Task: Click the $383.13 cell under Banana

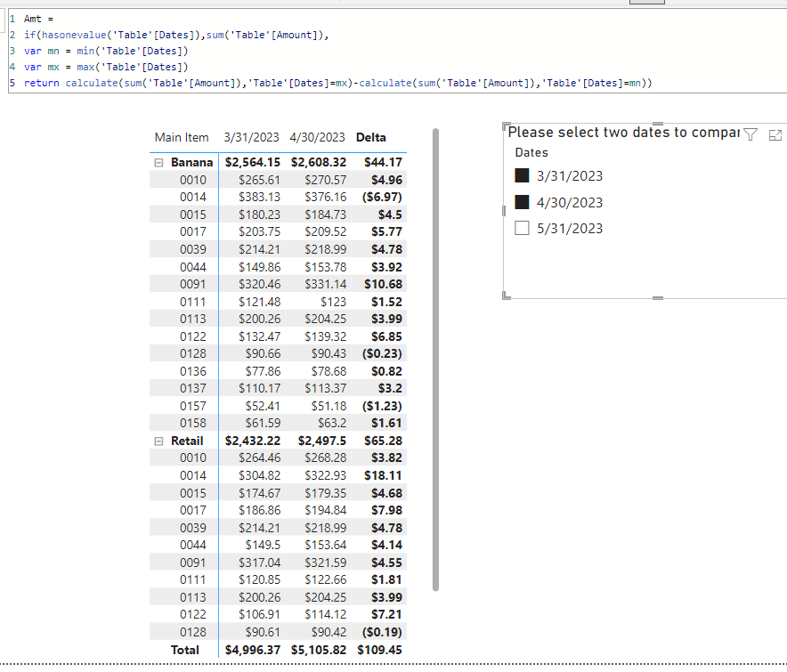Action: (x=259, y=197)
